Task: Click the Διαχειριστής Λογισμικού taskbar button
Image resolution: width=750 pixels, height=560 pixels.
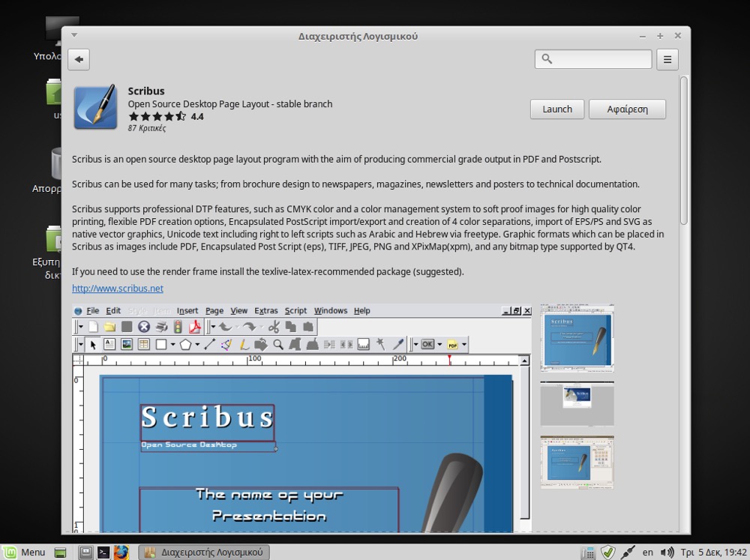Action: pyautogui.click(x=204, y=553)
